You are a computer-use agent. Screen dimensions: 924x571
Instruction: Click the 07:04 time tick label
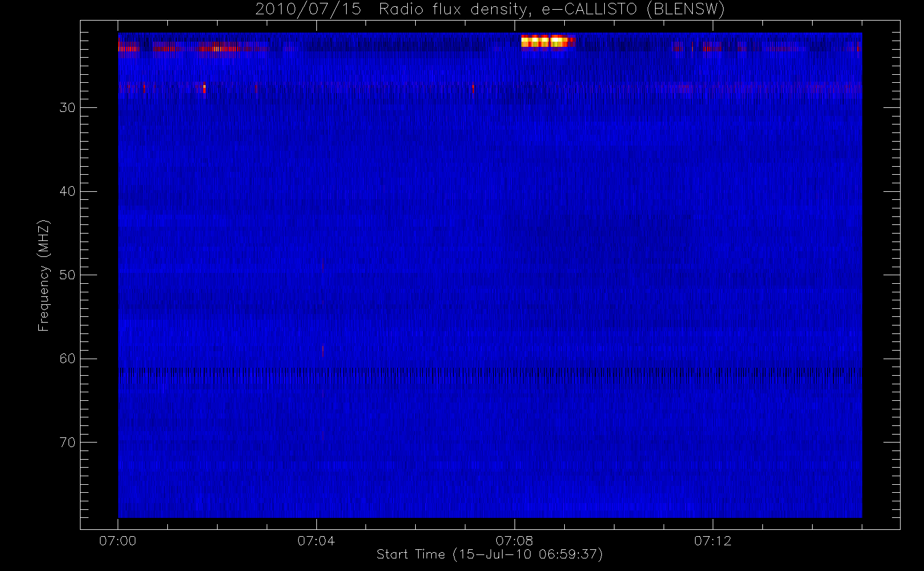[316, 541]
